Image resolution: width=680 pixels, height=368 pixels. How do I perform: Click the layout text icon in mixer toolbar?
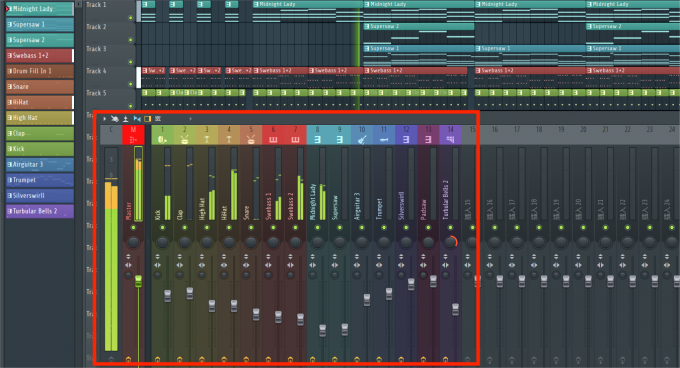point(158,118)
